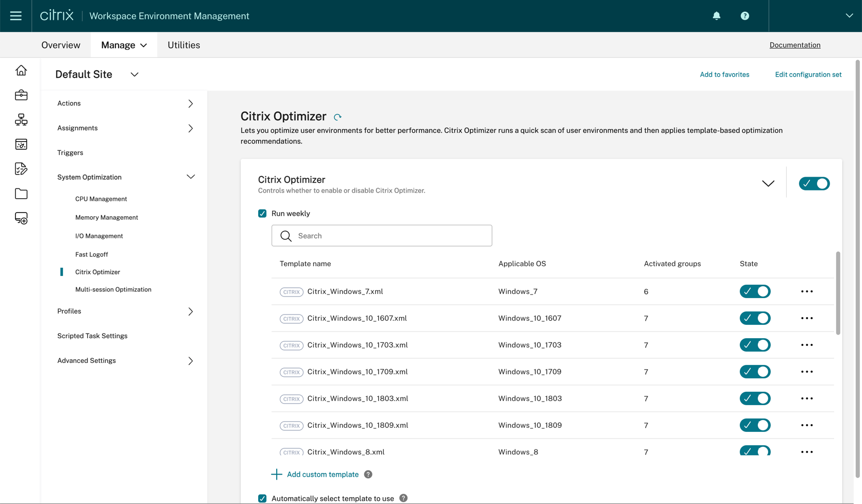Click the template Search input field
This screenshot has height=504, width=862.
coord(381,236)
